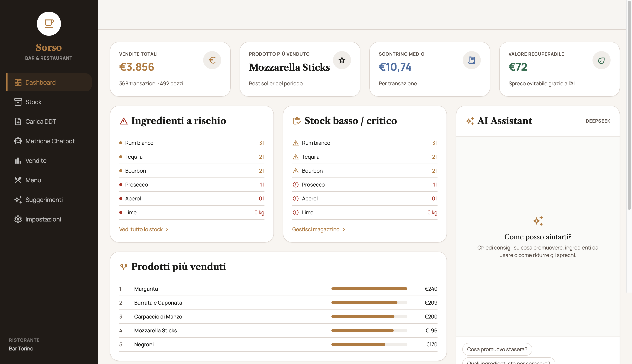632x364 pixels.
Task: Open Impostazioni settings
Action: click(49, 219)
